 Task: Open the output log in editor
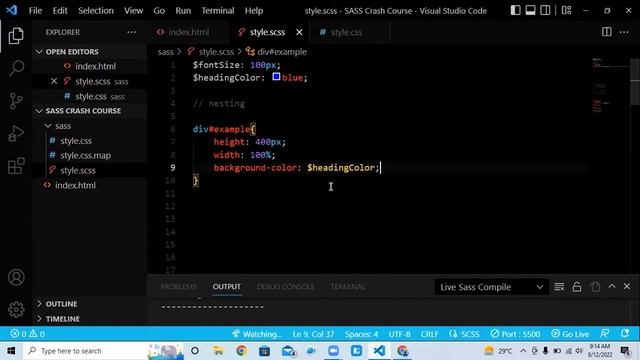[595, 287]
